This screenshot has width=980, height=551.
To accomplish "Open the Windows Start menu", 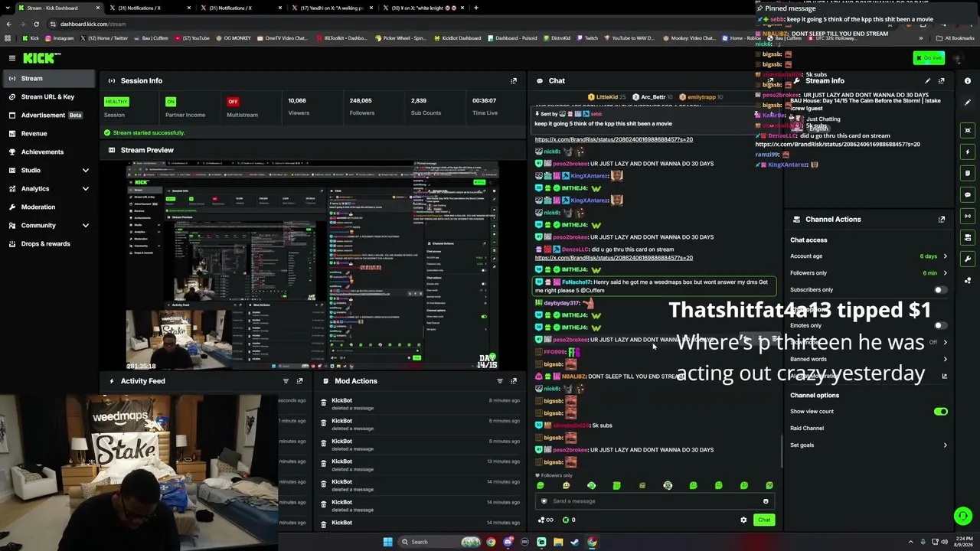I will pyautogui.click(x=388, y=542).
